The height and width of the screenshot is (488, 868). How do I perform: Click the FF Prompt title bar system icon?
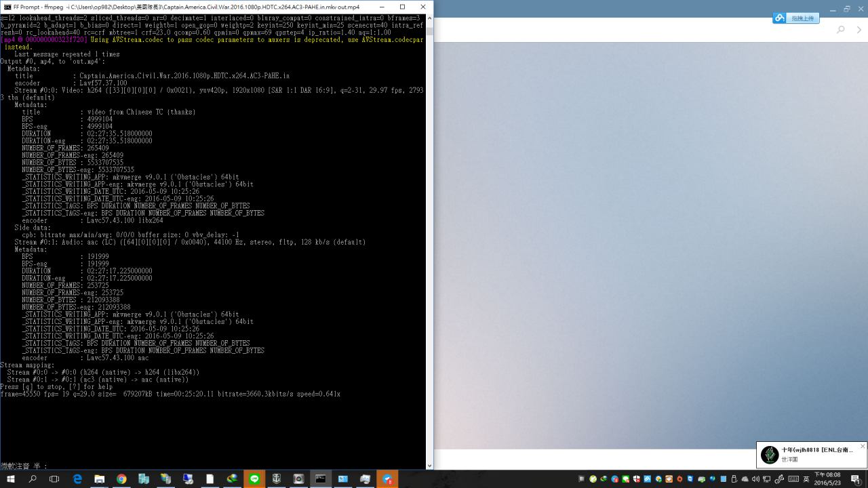pyautogui.click(x=7, y=7)
